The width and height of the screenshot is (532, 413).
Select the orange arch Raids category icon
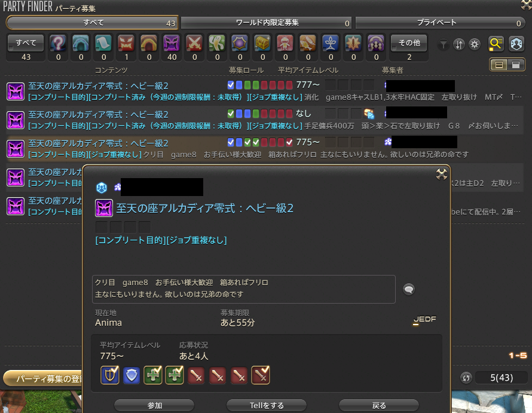coord(149,43)
